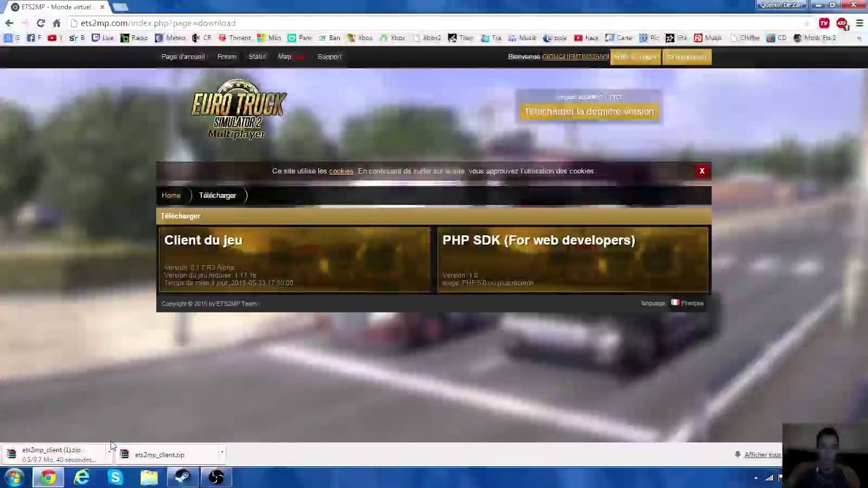The height and width of the screenshot is (488, 868).
Task: Click the browser Back arrow
Action: [9, 23]
